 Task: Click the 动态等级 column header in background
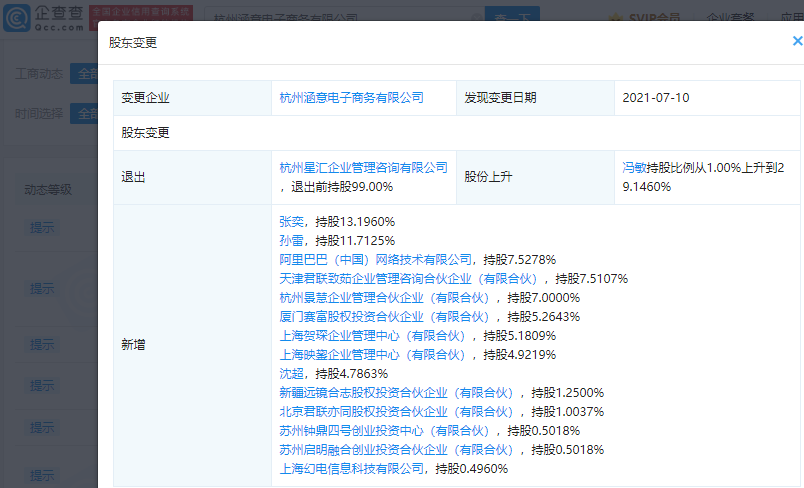[x=48, y=190]
